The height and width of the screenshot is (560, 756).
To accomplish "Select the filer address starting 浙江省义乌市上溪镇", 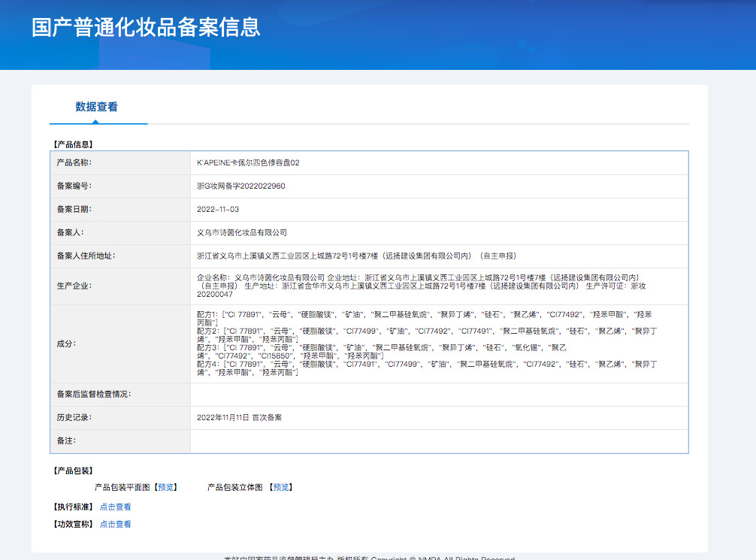I will [x=356, y=256].
